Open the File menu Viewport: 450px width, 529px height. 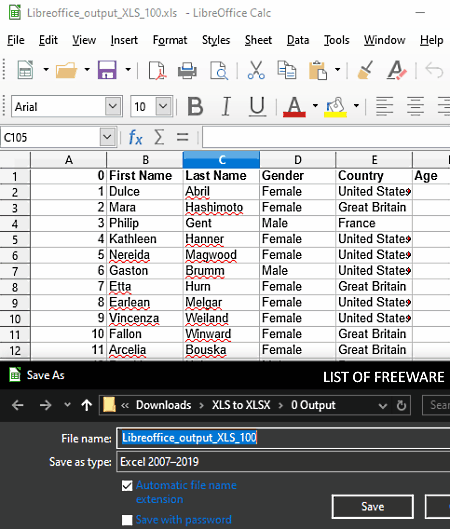(16, 40)
